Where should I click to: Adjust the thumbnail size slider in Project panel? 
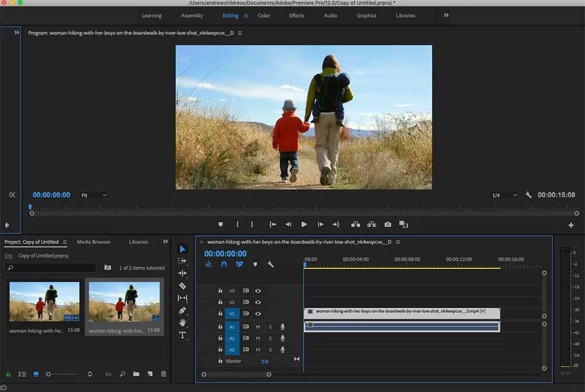point(49,374)
